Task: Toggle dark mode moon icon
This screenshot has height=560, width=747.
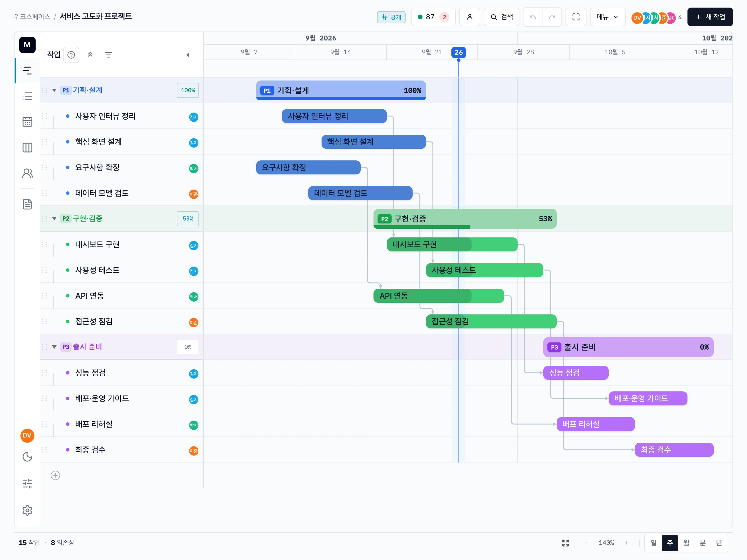Action: tap(27, 457)
